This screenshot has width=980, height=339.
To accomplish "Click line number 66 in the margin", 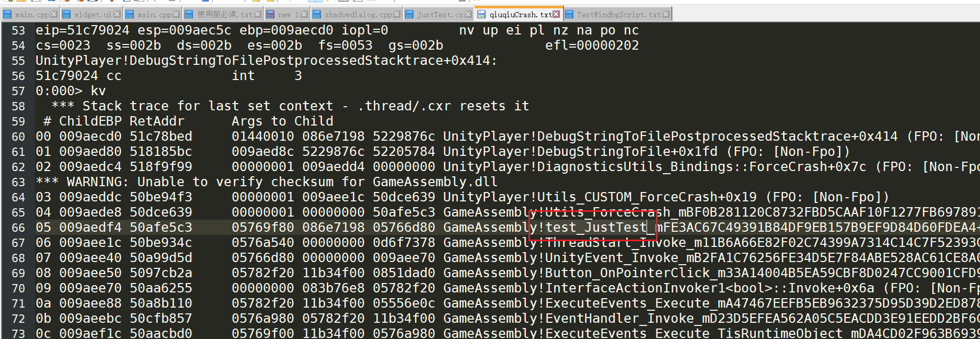I will point(18,228).
